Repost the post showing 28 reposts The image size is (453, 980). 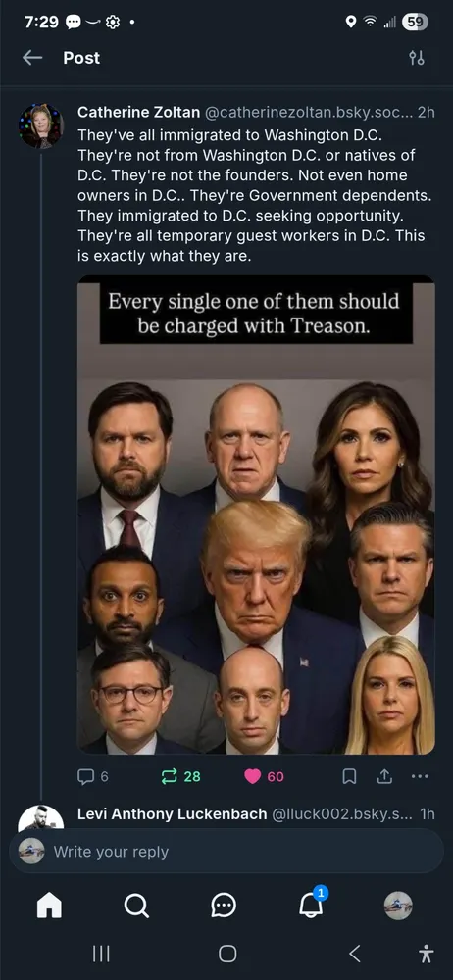click(x=180, y=776)
